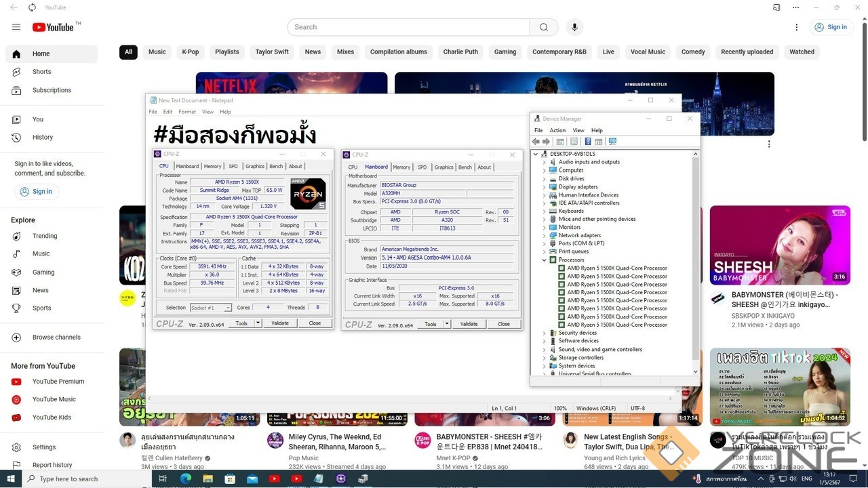
Task: Open Sports in the Explore section
Action: tap(52, 308)
